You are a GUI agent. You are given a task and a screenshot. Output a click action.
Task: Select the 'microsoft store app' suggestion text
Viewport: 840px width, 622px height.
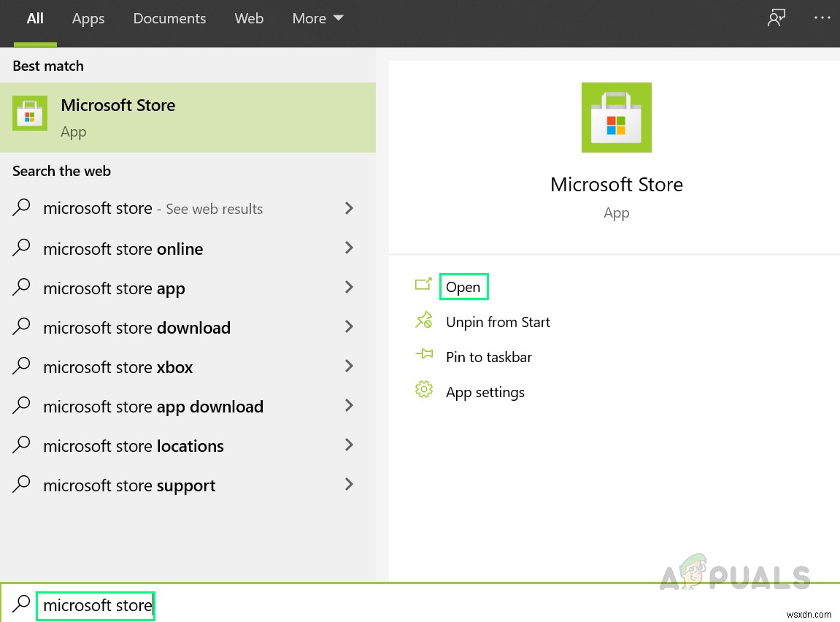click(x=114, y=289)
